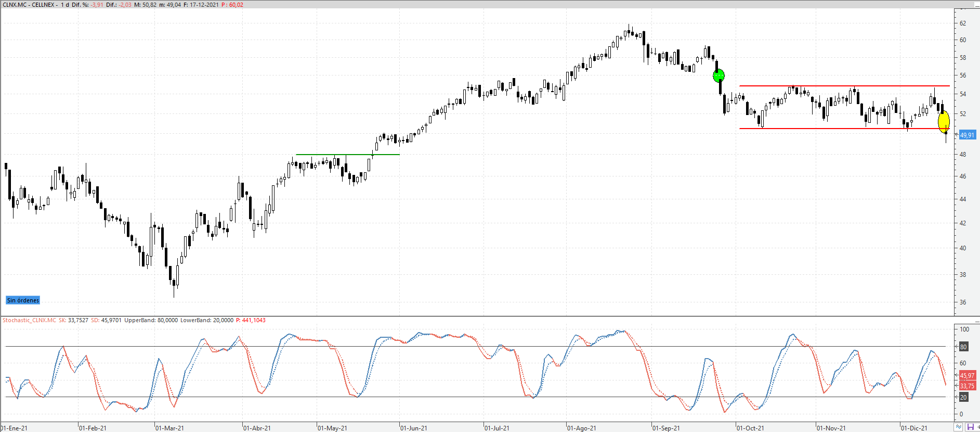This screenshot has height=432, width=980.
Task: Click the dark 20 lower band tag
Action: (963, 397)
